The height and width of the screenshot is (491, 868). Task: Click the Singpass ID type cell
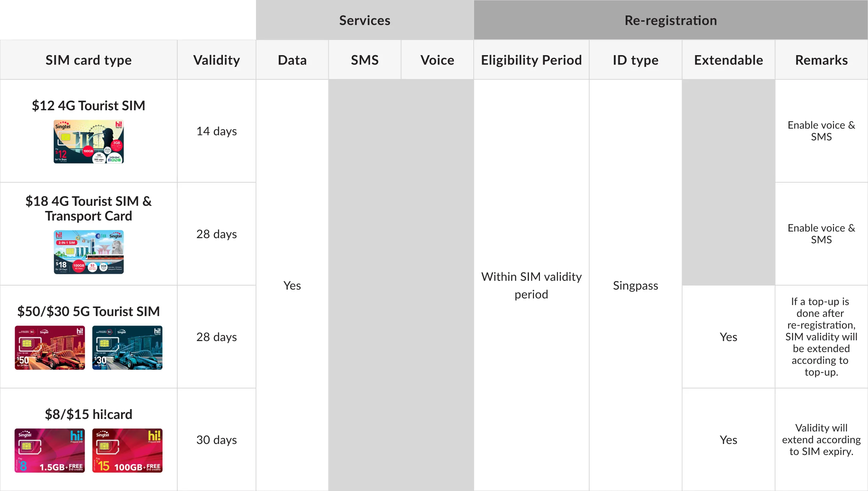tap(636, 286)
